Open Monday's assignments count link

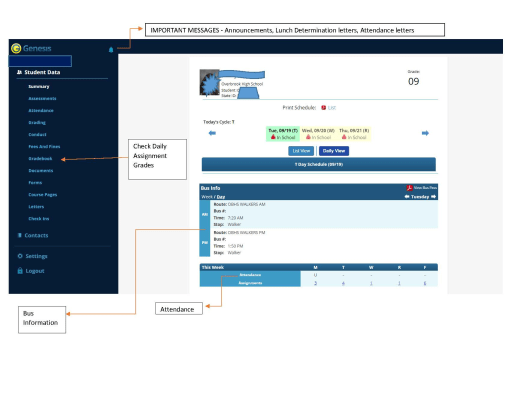point(315,283)
